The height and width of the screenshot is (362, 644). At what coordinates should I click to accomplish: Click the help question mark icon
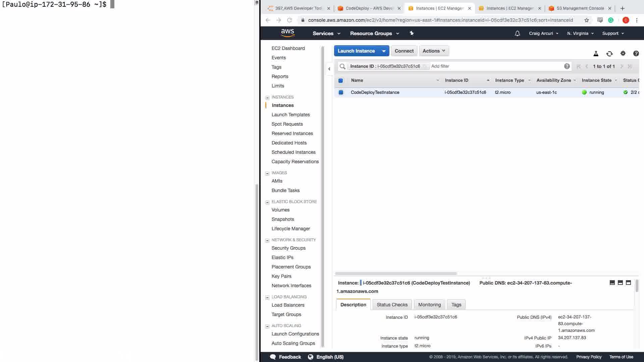(636, 54)
